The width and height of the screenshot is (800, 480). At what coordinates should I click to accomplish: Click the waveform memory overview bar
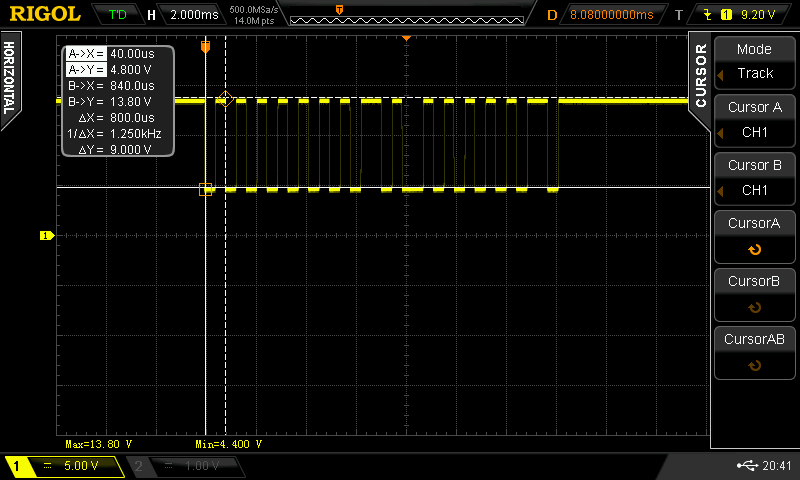[407, 20]
